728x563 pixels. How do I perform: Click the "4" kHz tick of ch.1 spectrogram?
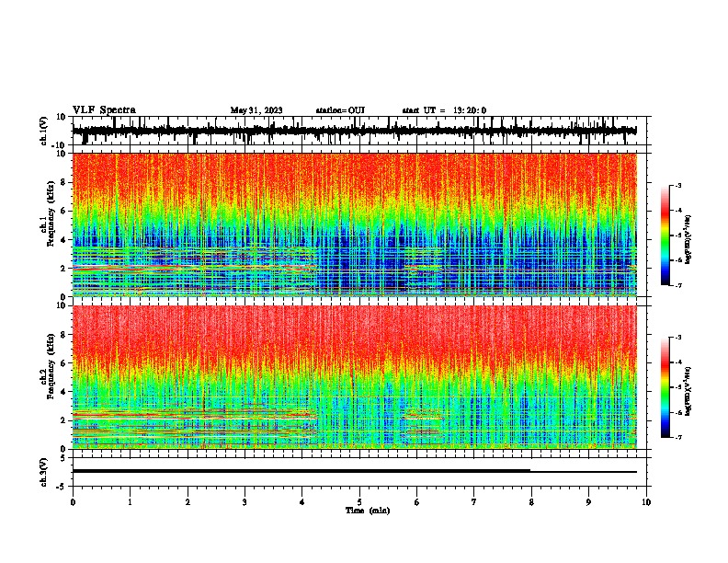coord(63,240)
